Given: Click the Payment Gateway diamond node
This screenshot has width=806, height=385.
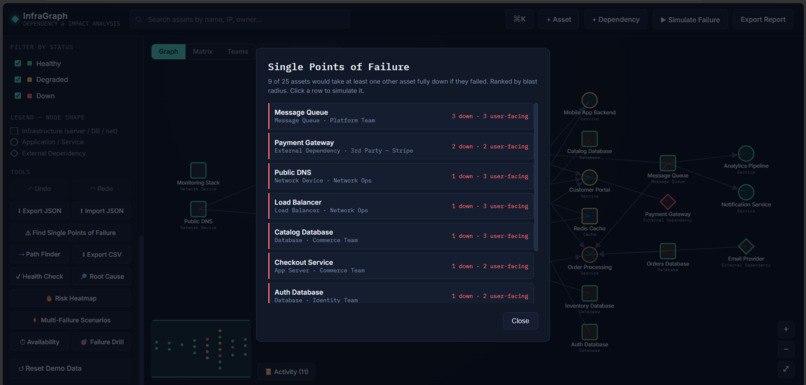Looking at the screenshot, I should click(668, 202).
